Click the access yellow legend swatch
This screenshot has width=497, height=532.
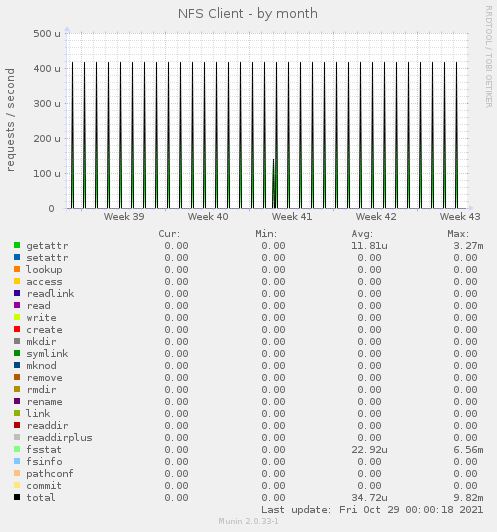click(17, 281)
